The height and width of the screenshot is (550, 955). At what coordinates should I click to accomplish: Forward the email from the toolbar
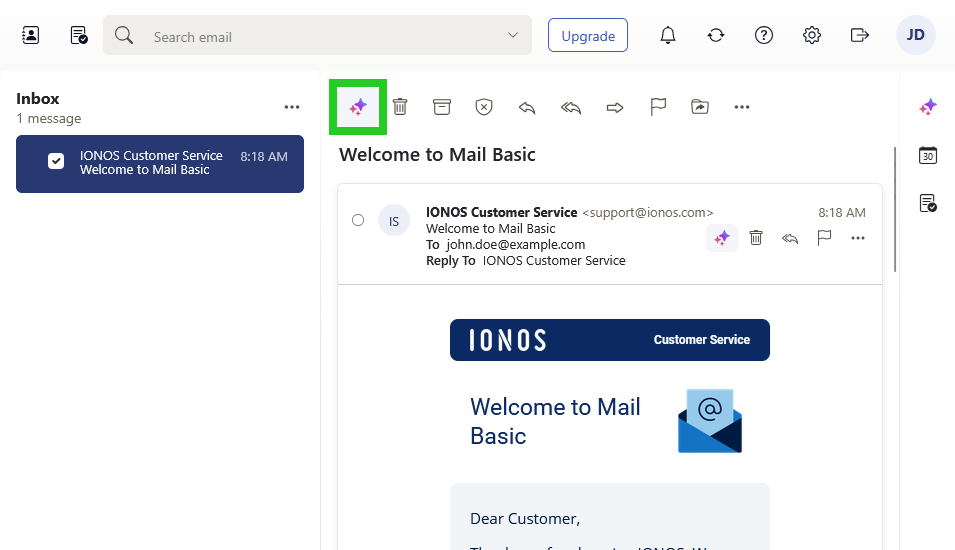click(615, 108)
